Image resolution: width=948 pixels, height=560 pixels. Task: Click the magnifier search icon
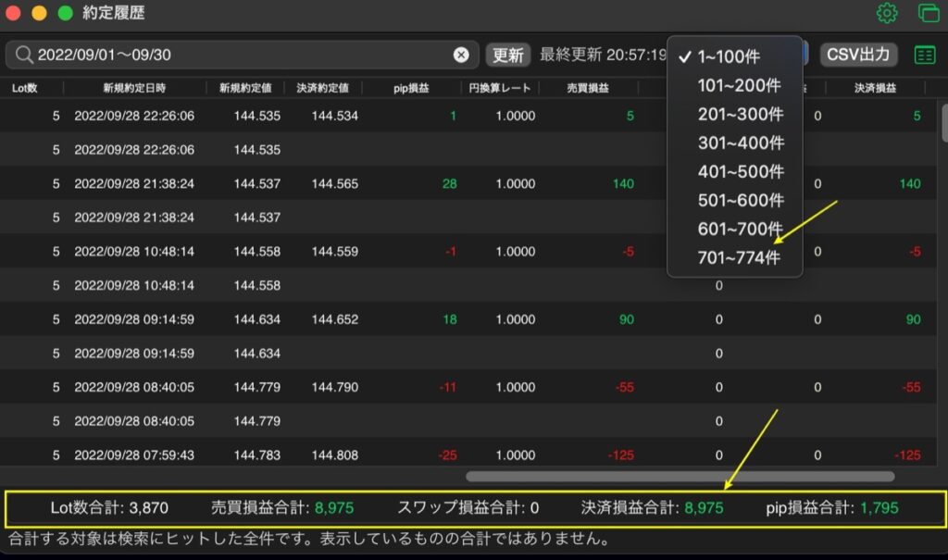[23, 55]
